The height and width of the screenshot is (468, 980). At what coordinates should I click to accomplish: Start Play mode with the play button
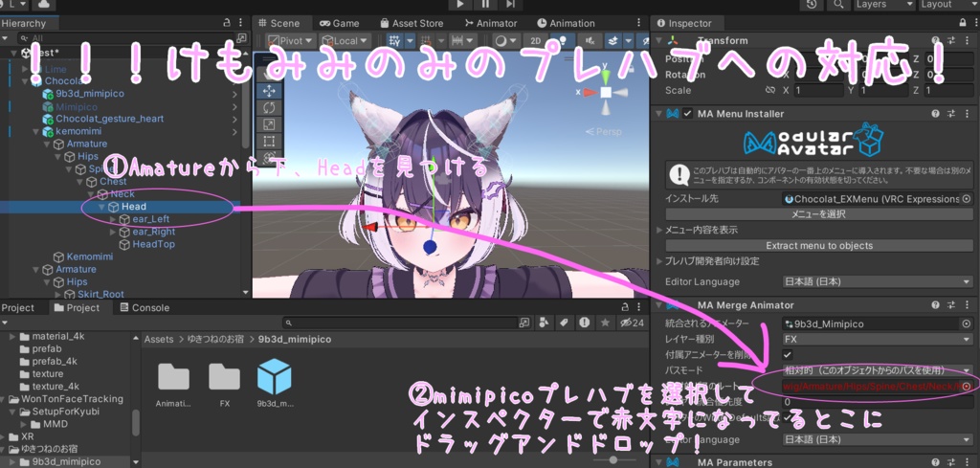460,4
